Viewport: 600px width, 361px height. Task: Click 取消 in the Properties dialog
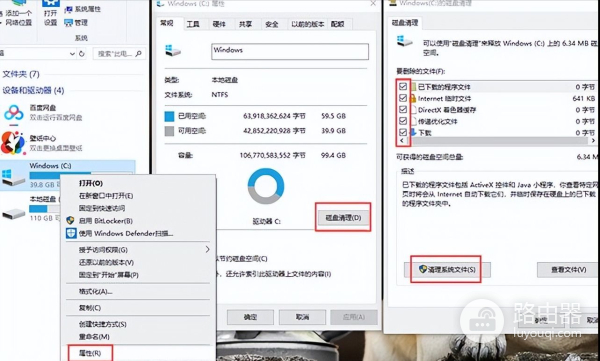pyautogui.click(x=302, y=317)
